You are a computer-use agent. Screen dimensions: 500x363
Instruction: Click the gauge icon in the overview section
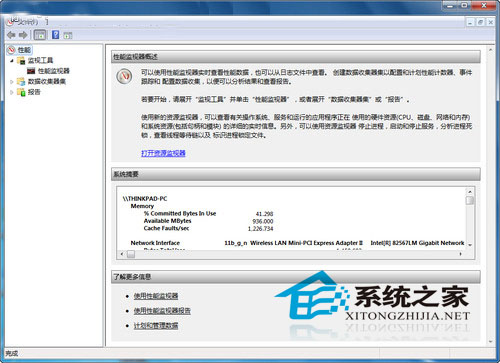(124, 76)
